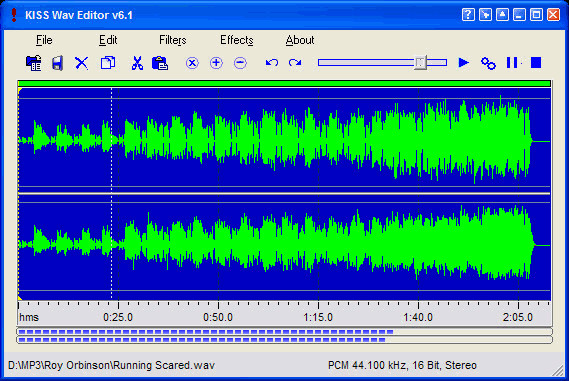Screen dimensions: 569x381
Task: Click the title bar pointer icon button
Action: click(485, 15)
